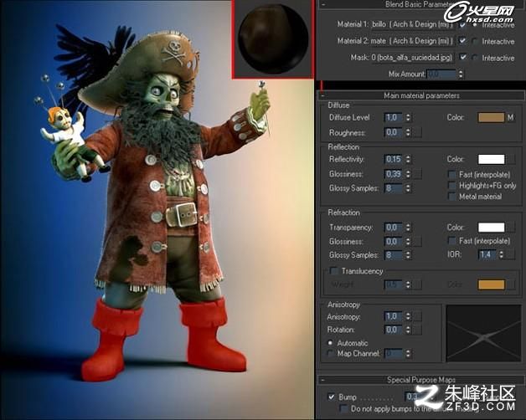
Task: Click the small map button next to Roughness
Action: point(417,132)
